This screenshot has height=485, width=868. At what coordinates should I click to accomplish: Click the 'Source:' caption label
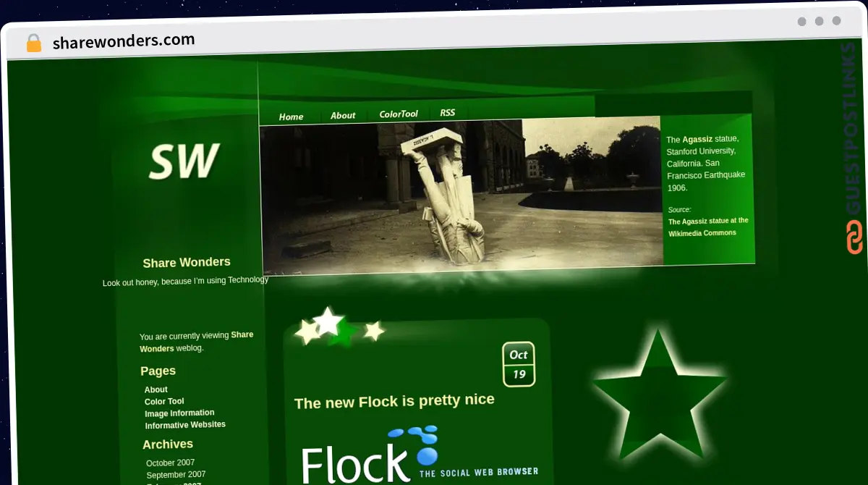click(x=679, y=210)
